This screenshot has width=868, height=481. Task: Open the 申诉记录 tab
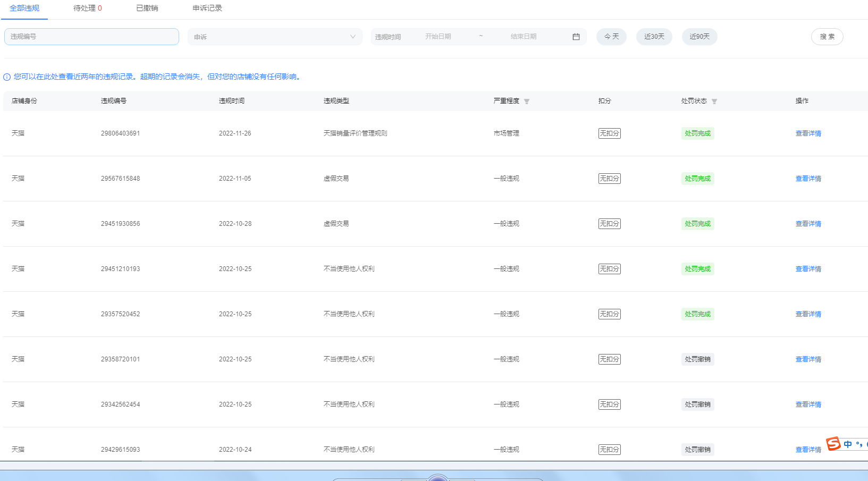(x=207, y=8)
